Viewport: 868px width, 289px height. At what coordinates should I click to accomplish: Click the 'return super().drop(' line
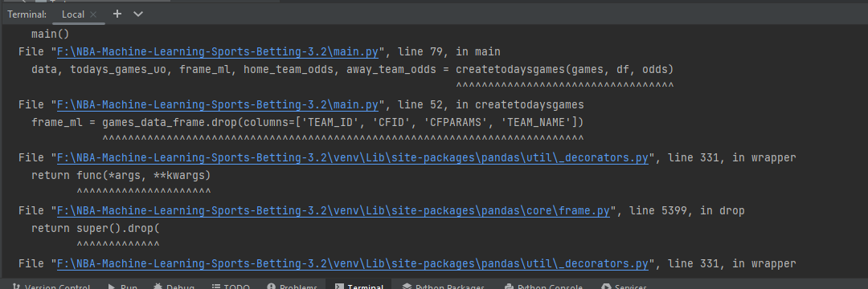(x=95, y=229)
